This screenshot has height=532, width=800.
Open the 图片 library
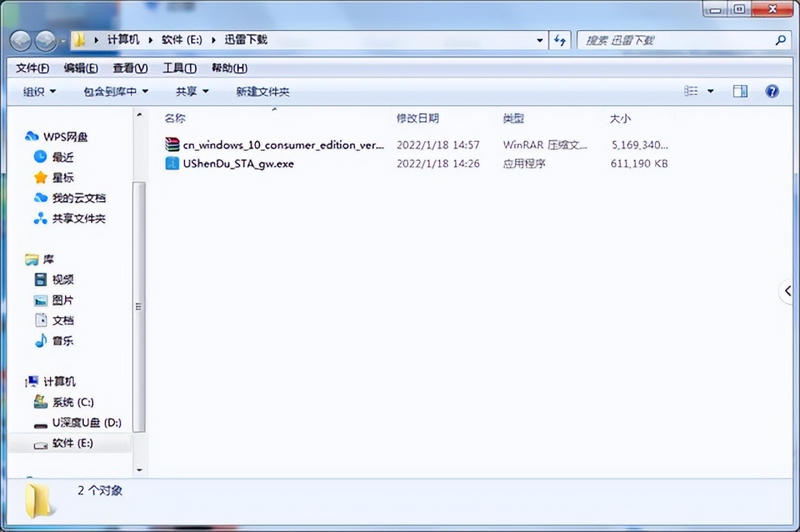(63, 300)
